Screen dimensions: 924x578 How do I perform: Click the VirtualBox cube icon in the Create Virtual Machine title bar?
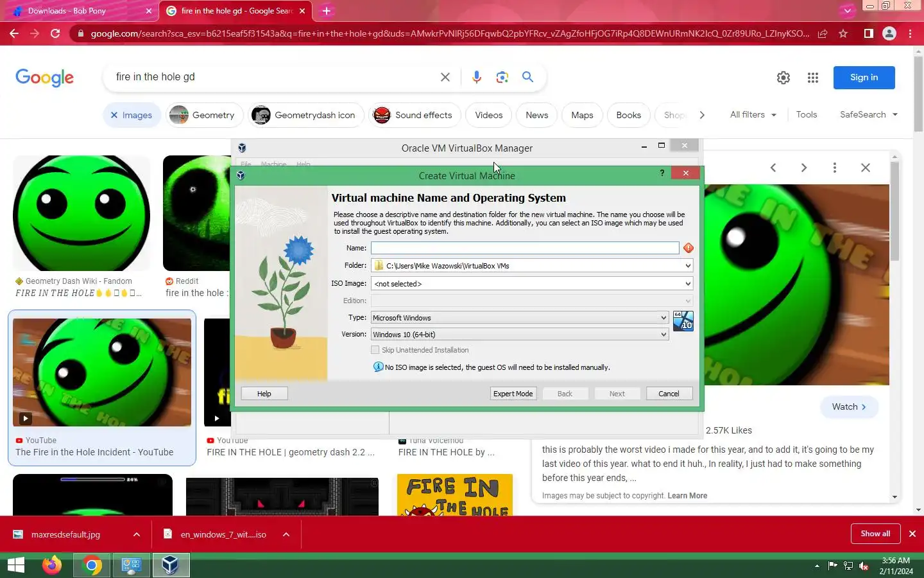241,175
